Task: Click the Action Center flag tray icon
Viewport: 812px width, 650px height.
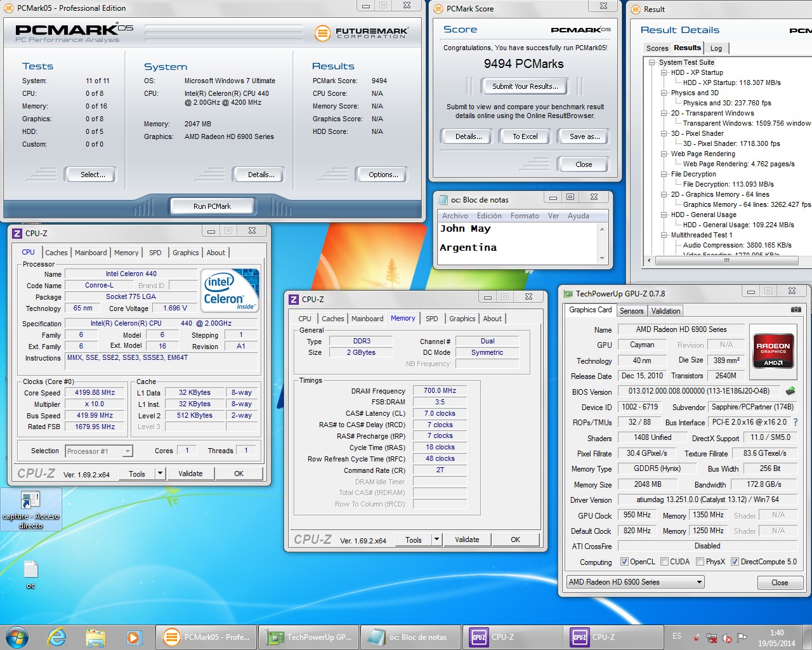Action: pyautogui.click(x=742, y=637)
